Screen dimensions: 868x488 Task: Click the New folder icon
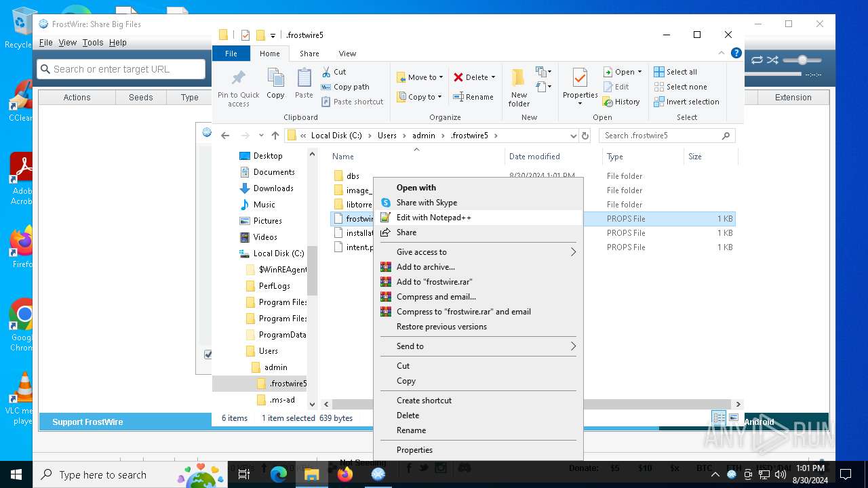[x=519, y=78]
